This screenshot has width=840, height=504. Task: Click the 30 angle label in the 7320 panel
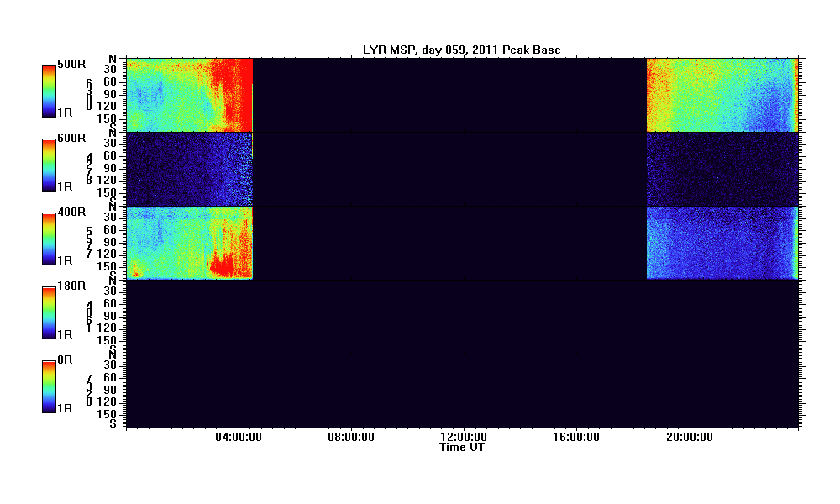110,365
